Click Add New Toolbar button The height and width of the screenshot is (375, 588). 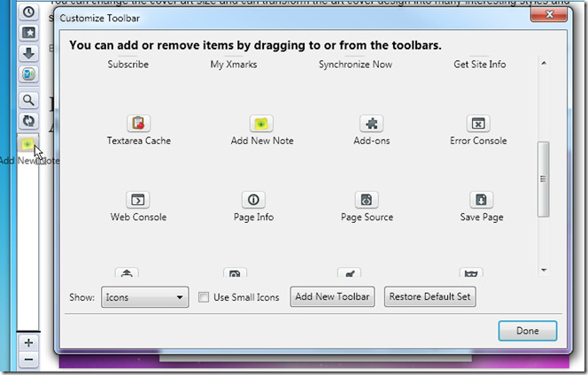click(x=332, y=296)
